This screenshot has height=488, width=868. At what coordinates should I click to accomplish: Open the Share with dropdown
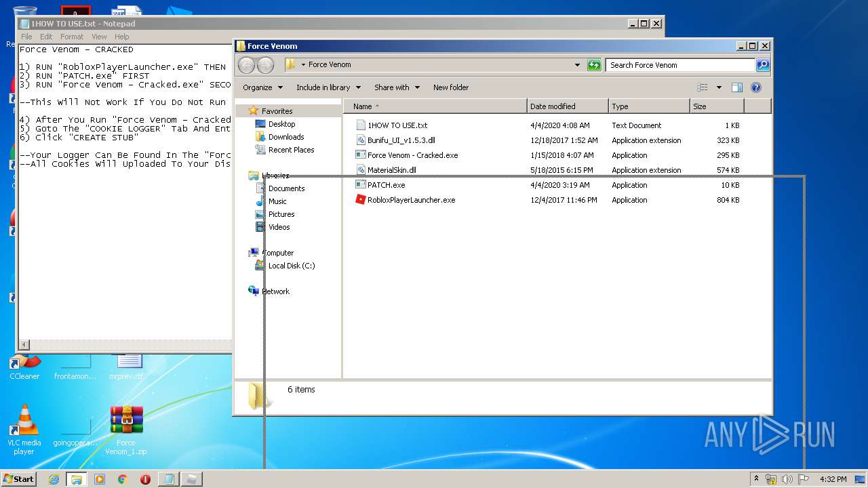tap(397, 87)
